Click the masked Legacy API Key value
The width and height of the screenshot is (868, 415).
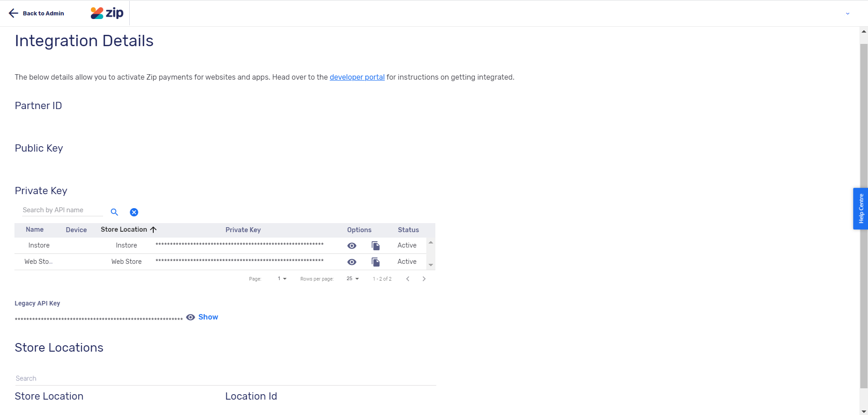pyautogui.click(x=99, y=319)
